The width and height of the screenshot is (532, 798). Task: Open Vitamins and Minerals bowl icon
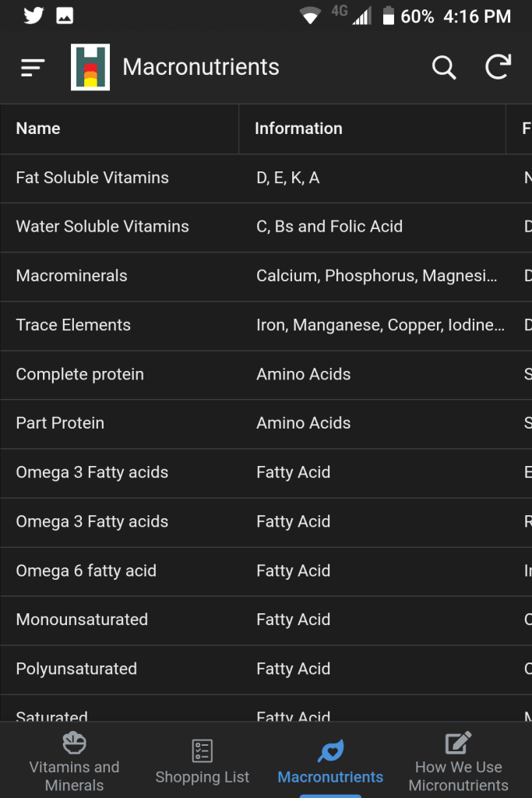(x=74, y=743)
